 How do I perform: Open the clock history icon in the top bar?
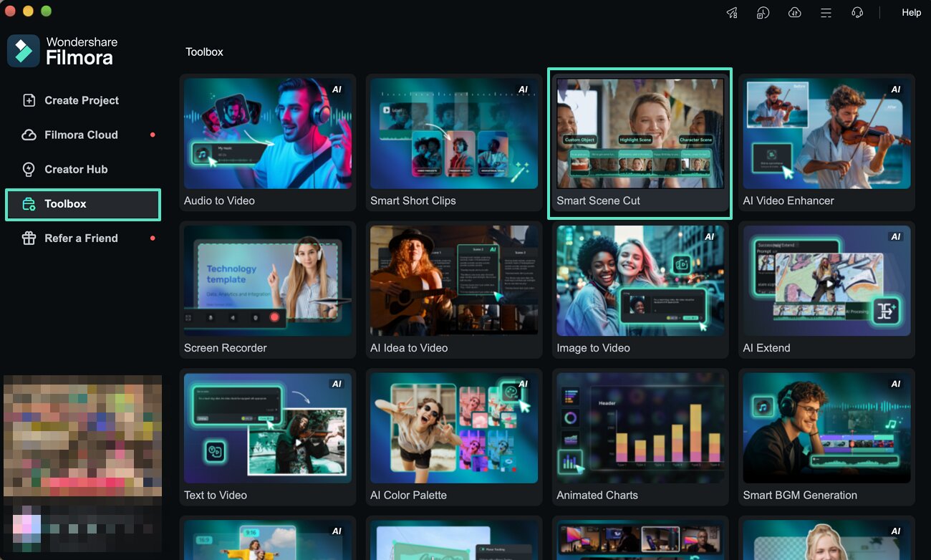coord(763,13)
